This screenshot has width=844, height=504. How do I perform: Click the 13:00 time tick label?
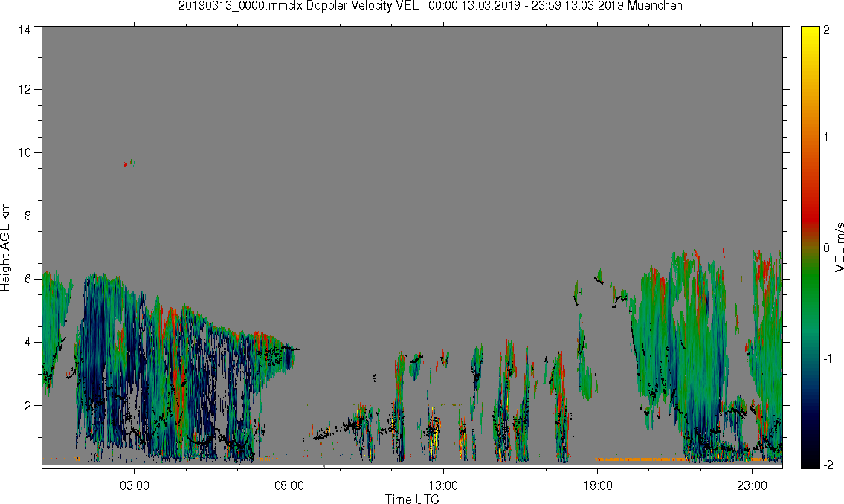pos(443,485)
